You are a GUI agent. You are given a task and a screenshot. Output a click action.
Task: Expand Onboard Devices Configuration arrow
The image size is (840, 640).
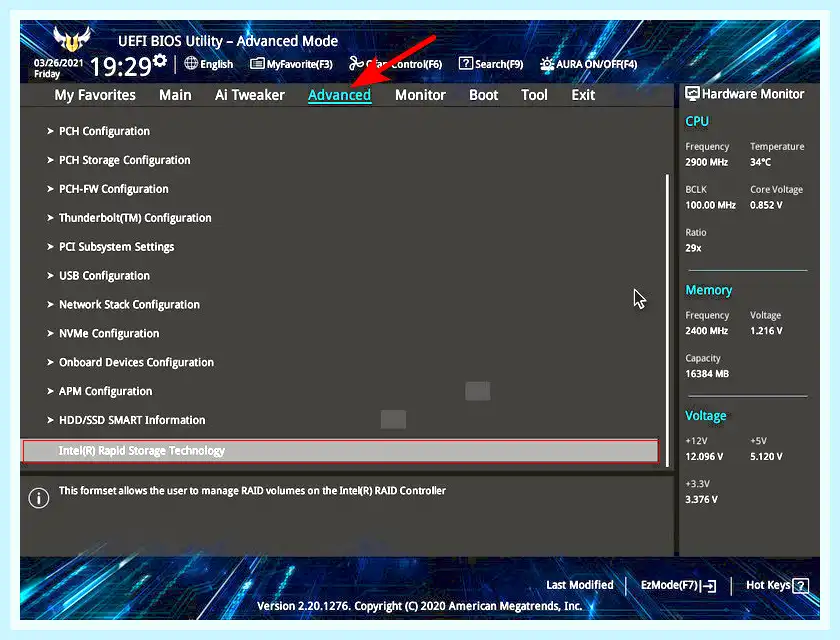coord(50,363)
